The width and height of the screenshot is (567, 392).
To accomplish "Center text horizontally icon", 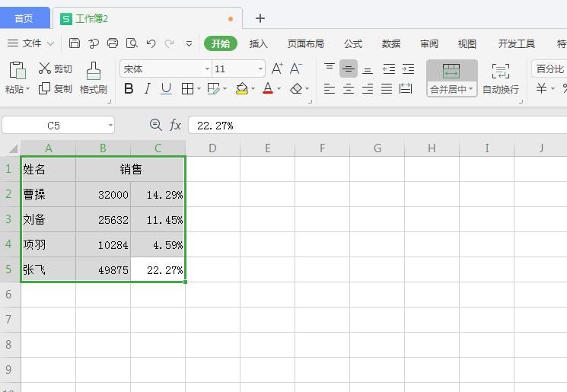I will (x=349, y=88).
